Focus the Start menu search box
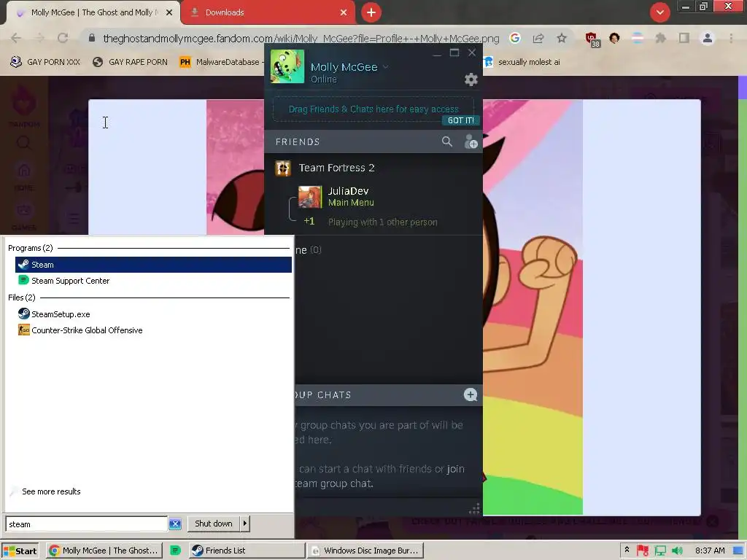Viewport: 747px width, 560px height. (x=86, y=524)
